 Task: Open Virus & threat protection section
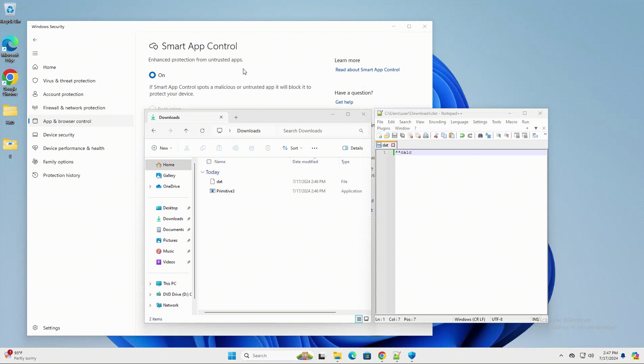pyautogui.click(x=69, y=81)
